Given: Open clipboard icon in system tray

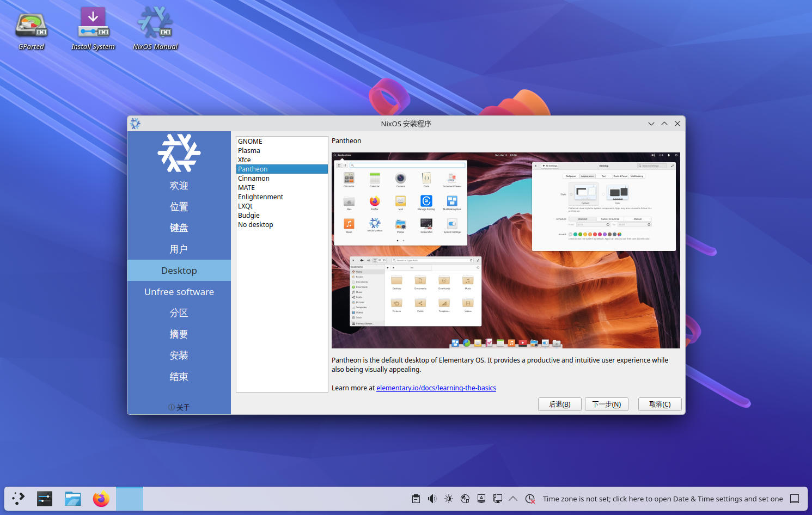Looking at the screenshot, I should click(x=416, y=499).
